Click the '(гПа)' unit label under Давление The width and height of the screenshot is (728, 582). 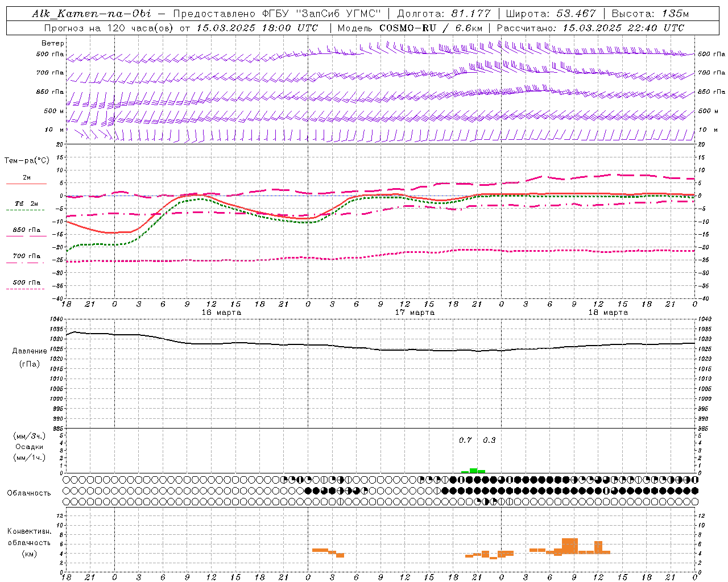(30, 364)
